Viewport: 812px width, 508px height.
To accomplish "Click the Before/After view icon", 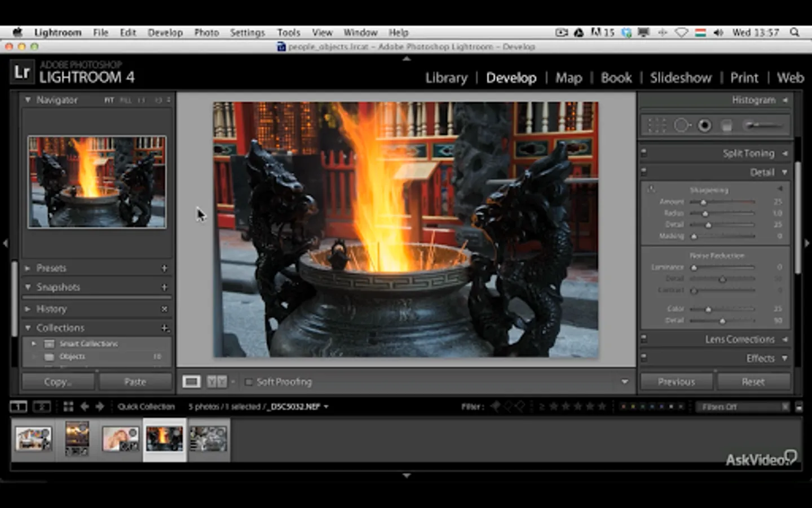I will (217, 382).
